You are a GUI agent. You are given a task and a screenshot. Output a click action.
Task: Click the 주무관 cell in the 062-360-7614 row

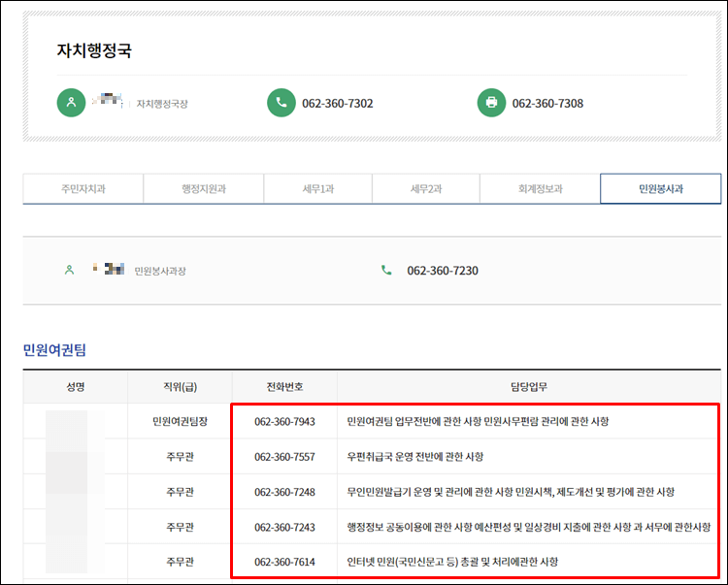(181, 563)
